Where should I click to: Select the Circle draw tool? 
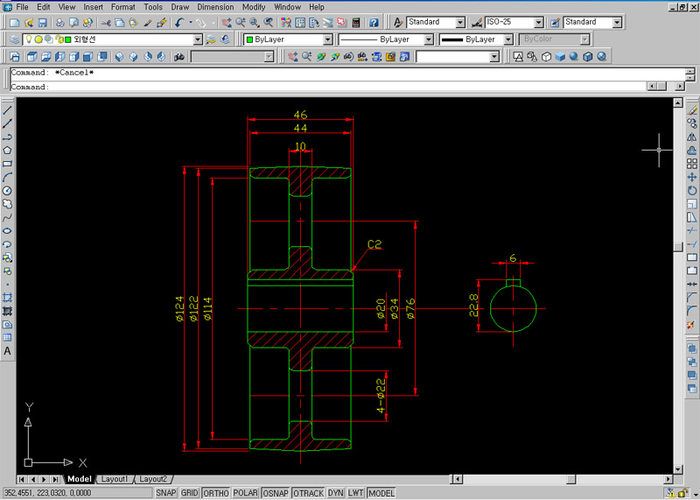(x=7, y=191)
